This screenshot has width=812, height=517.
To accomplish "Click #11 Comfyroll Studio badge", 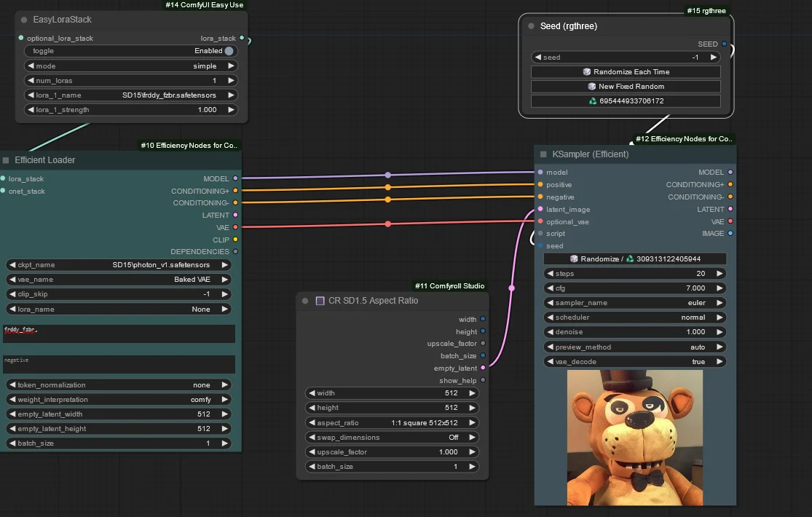I will tap(449, 286).
